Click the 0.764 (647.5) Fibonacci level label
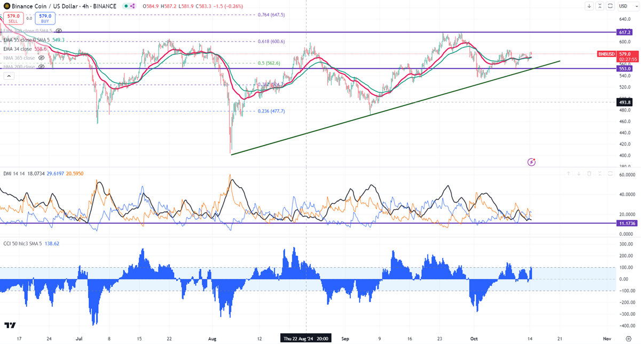Image resolution: width=644 pixels, height=344 pixels. point(271,14)
